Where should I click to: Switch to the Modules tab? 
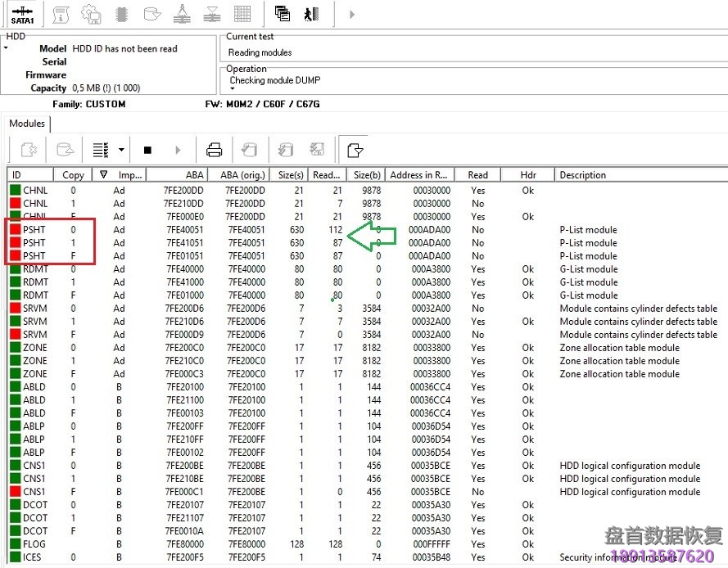26,124
